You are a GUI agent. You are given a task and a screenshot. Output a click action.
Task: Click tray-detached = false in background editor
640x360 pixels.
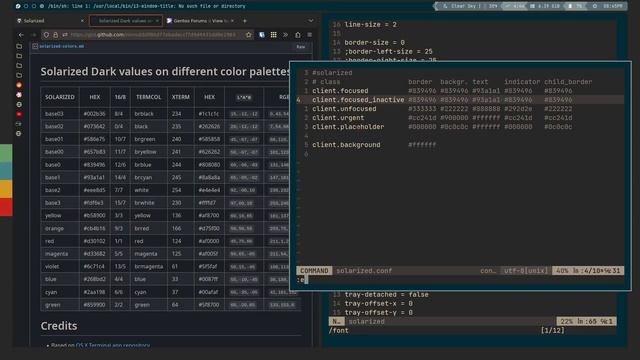[387, 295]
